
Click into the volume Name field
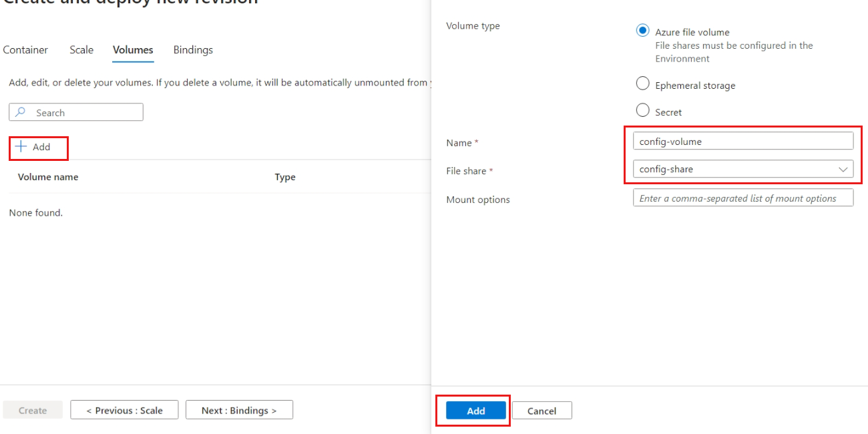pos(742,140)
